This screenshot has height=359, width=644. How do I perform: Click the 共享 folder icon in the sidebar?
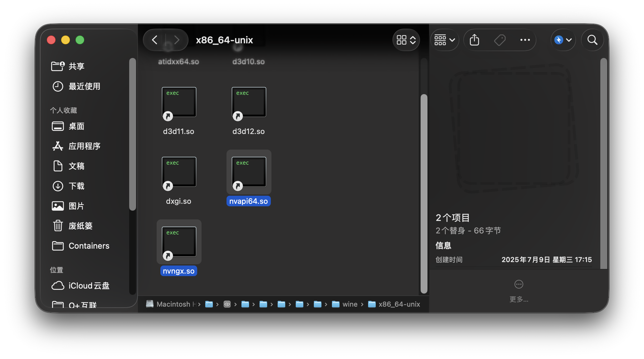pyautogui.click(x=58, y=66)
